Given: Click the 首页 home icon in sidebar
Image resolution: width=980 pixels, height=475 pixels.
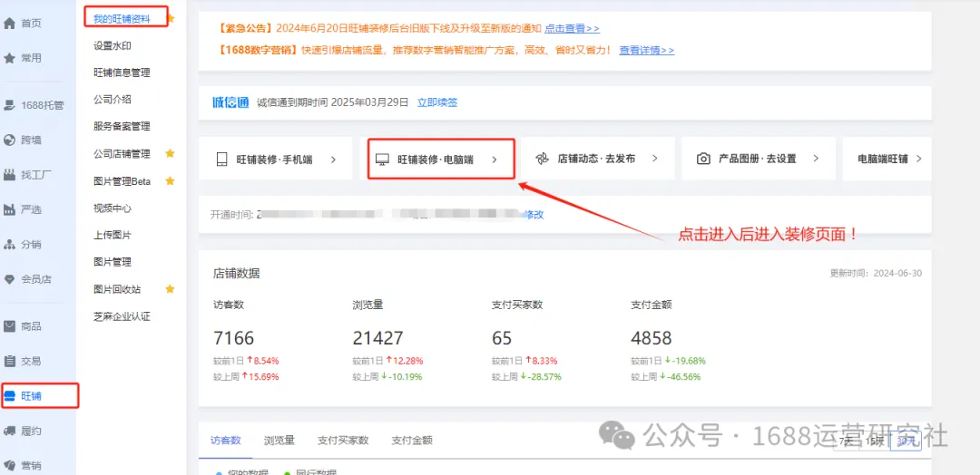Looking at the screenshot, I should coord(9,24).
